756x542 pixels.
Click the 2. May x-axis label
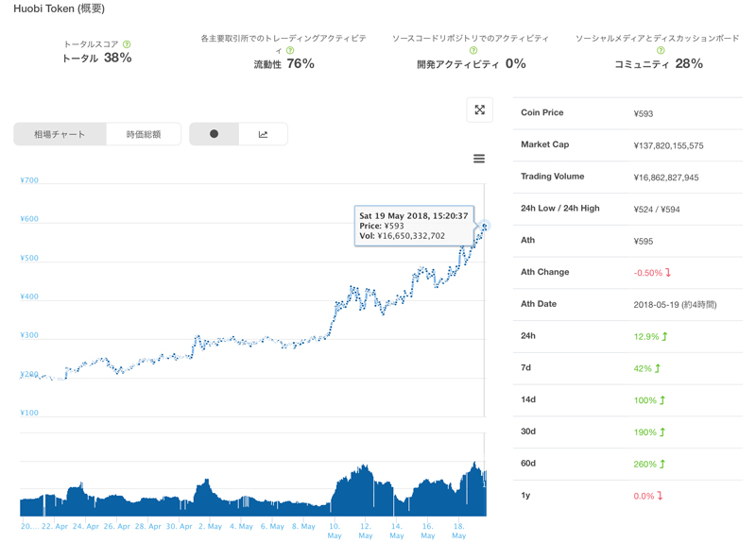pos(210,527)
